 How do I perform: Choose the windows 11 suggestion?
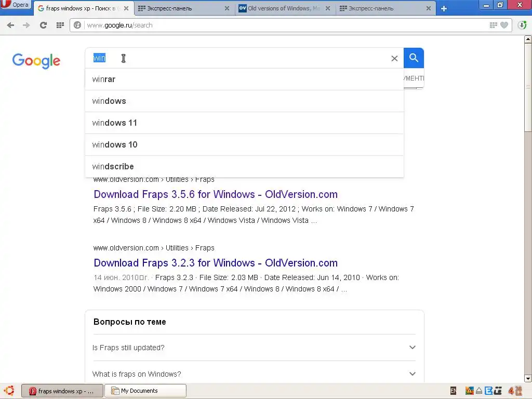coord(244,123)
